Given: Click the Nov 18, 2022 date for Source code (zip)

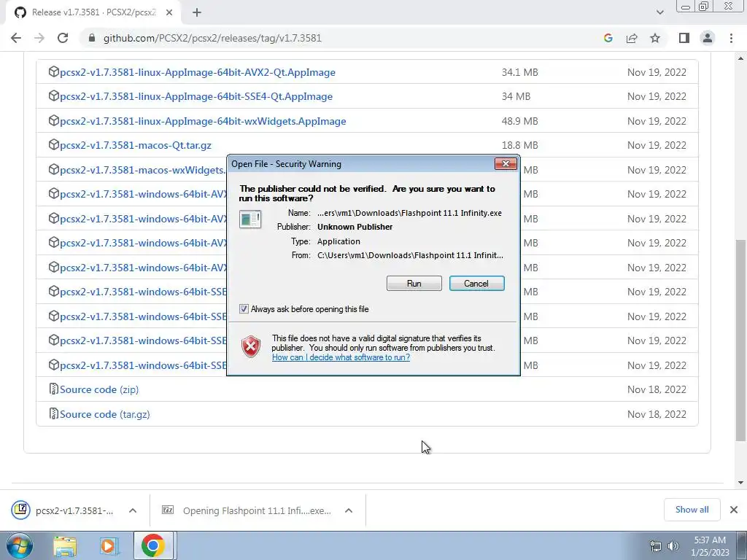Looking at the screenshot, I should [x=657, y=389].
